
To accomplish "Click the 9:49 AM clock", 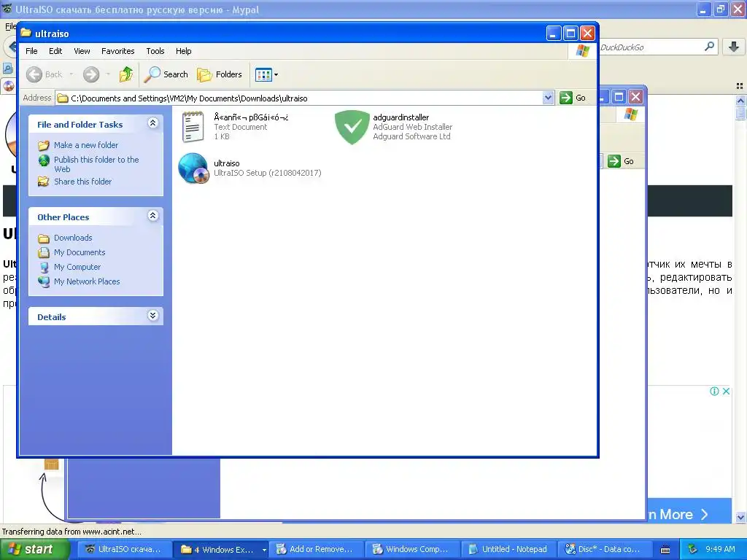I will tap(720, 549).
